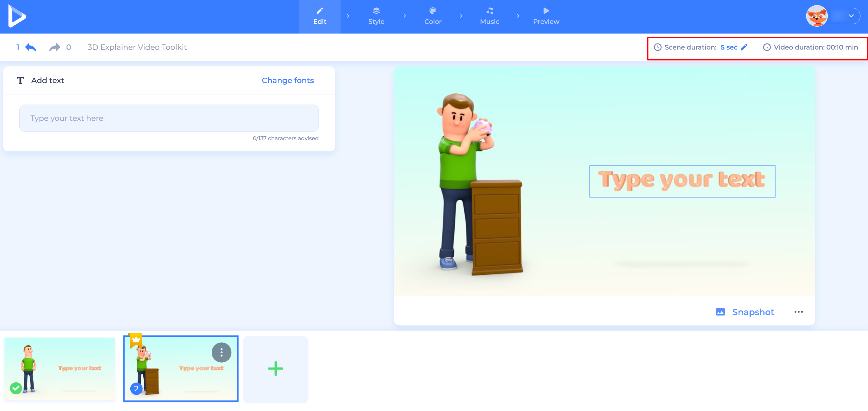The height and width of the screenshot is (411, 868).
Task: Click the premium crown badge on scene 2
Action: (136, 340)
